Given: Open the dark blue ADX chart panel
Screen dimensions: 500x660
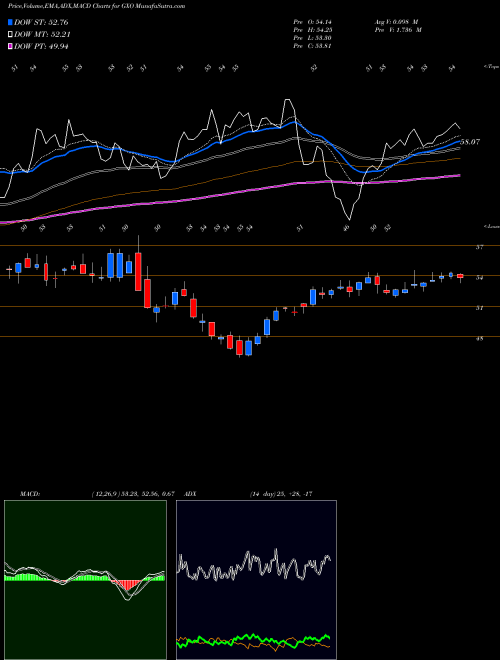Looking at the screenshot, I should pyautogui.click(x=256, y=580).
